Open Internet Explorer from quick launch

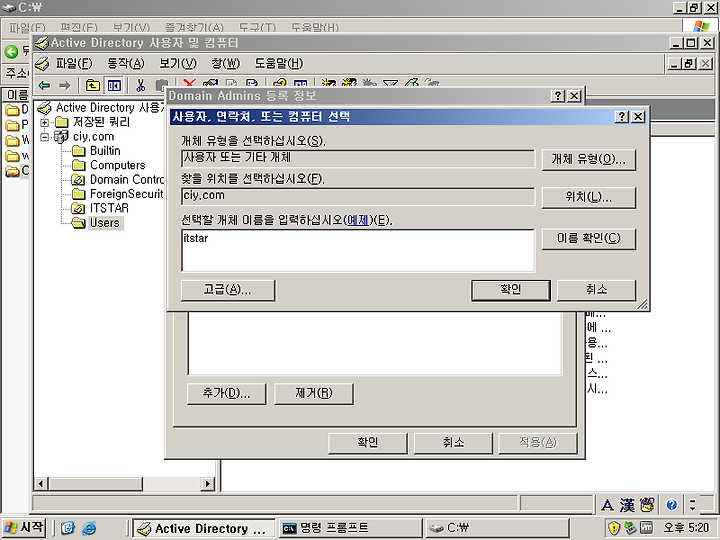click(89, 529)
